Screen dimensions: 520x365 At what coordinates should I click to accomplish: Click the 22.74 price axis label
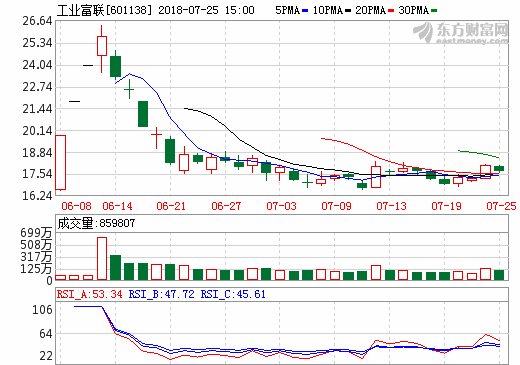pos(37,87)
